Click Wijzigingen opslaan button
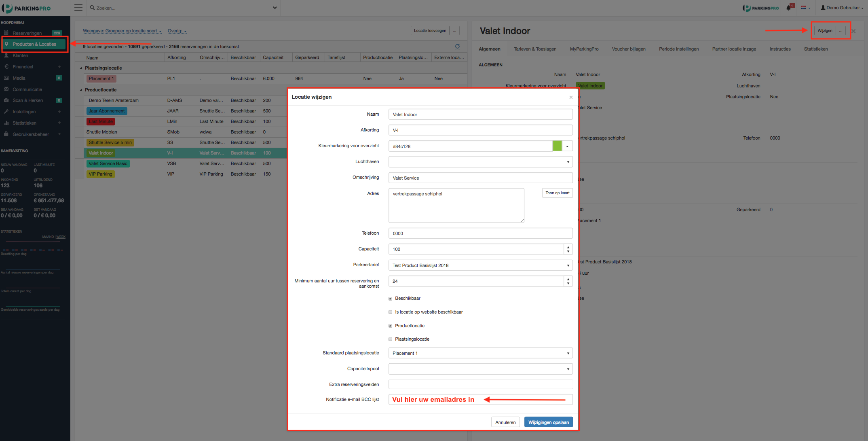This screenshot has height=441, width=868. (x=548, y=422)
